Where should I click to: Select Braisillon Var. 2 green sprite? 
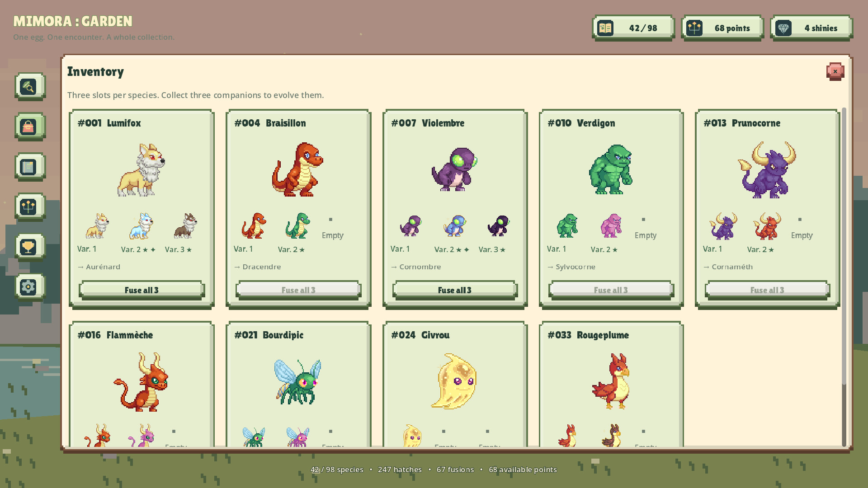coord(298,226)
